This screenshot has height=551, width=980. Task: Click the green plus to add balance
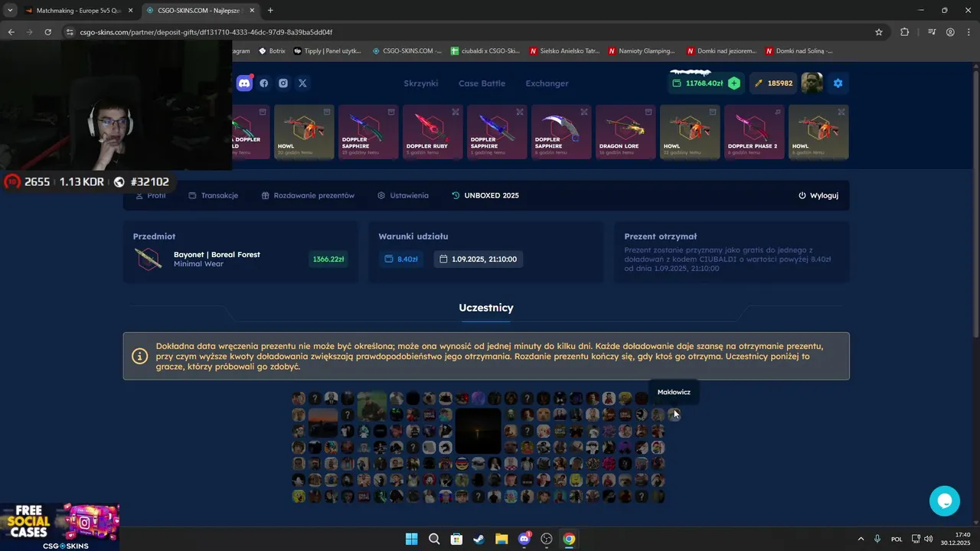coord(733,83)
